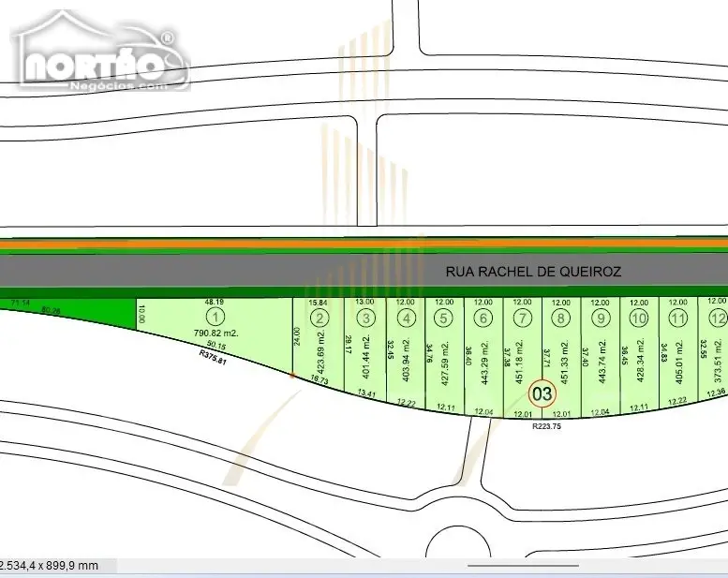Click the Rua Rachel de Queiroz label
Image resolution: width=728 pixels, height=578 pixels.
[x=533, y=272]
